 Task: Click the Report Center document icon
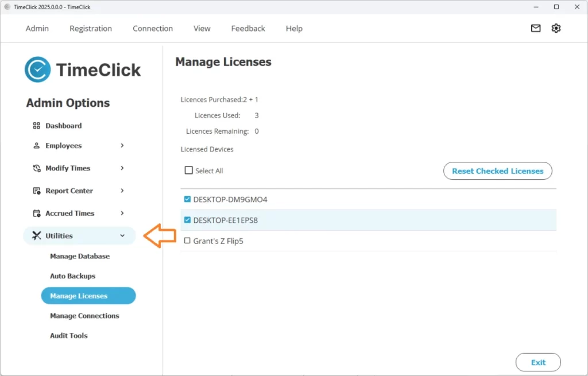[36, 191]
